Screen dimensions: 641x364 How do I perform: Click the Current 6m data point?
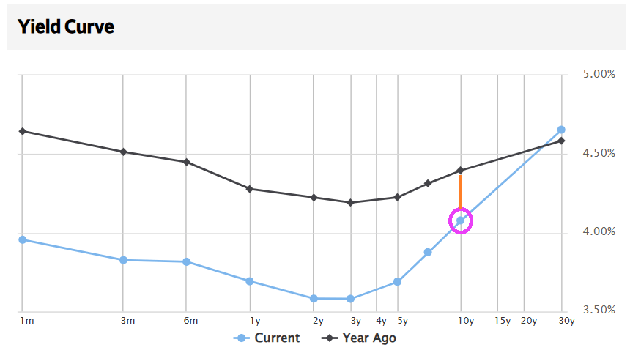187,261
